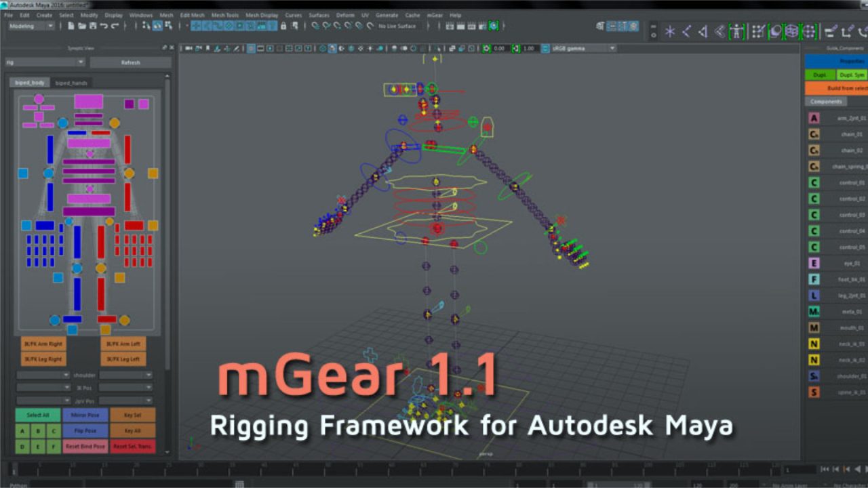The width and height of the screenshot is (868, 488).
Task: Click the Save Scene disk icon
Action: pyautogui.click(x=93, y=26)
